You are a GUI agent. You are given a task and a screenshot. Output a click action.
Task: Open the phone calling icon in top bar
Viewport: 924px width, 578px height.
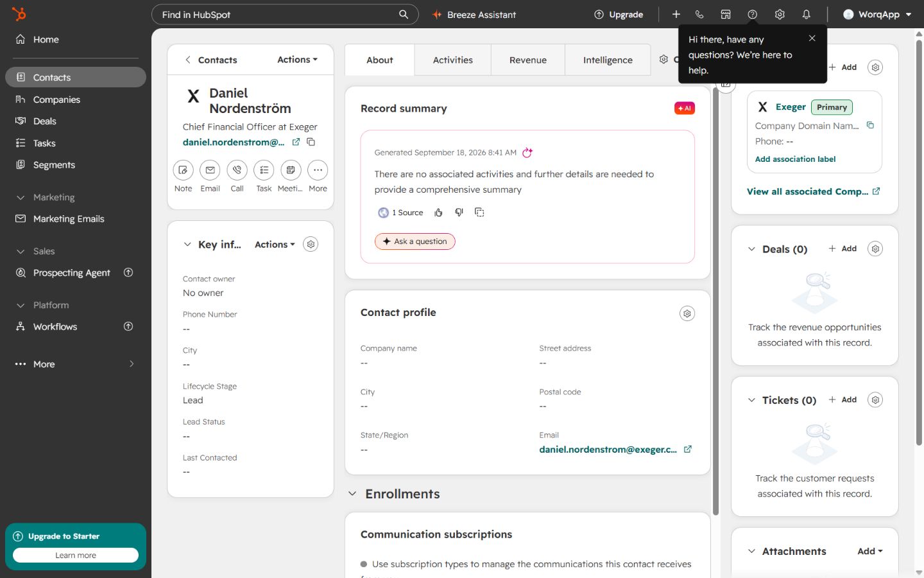coord(699,14)
